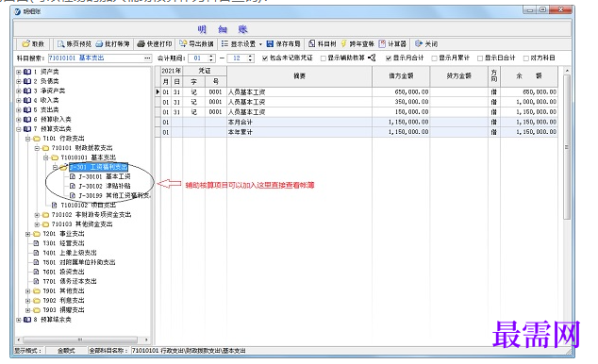Collapse the 7 预算支出类 tree node
Screen dimensions: 598x364
point(18,129)
